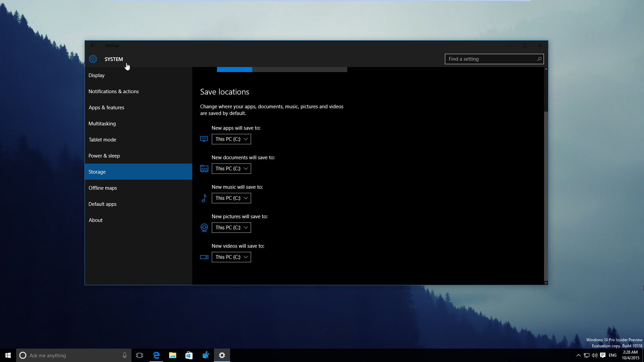Click the Settings back arrow

pyautogui.click(x=93, y=46)
